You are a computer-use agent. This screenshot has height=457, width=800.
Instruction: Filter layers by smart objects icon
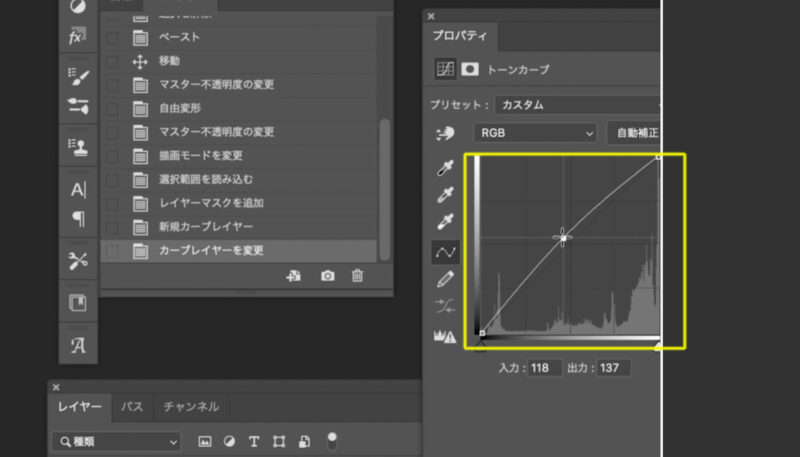point(304,441)
